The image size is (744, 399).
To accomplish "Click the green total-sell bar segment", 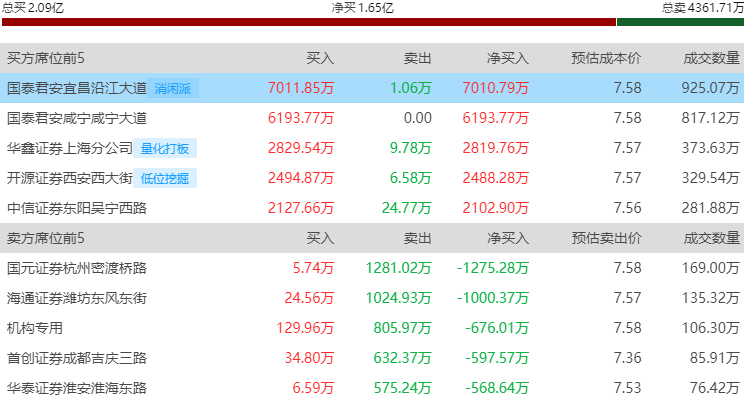I will [680, 22].
